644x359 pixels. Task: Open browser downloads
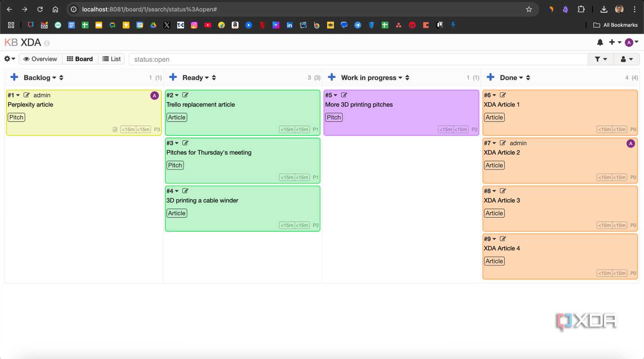tap(604, 9)
